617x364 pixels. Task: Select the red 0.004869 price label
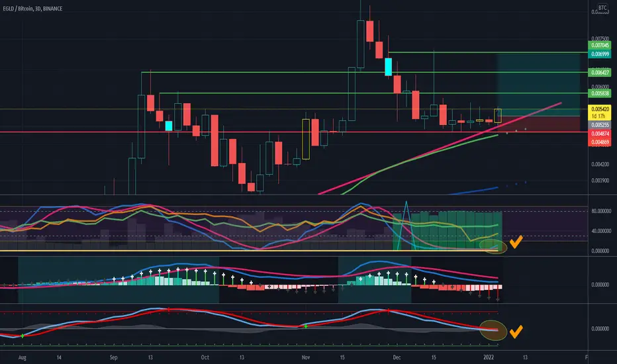click(x=600, y=142)
